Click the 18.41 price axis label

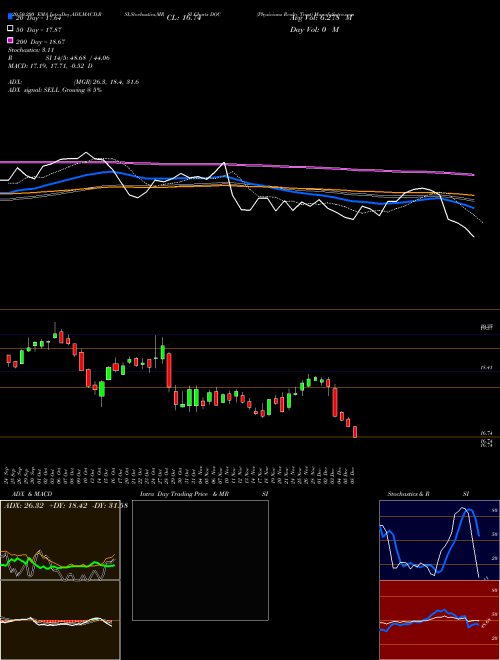click(x=486, y=367)
